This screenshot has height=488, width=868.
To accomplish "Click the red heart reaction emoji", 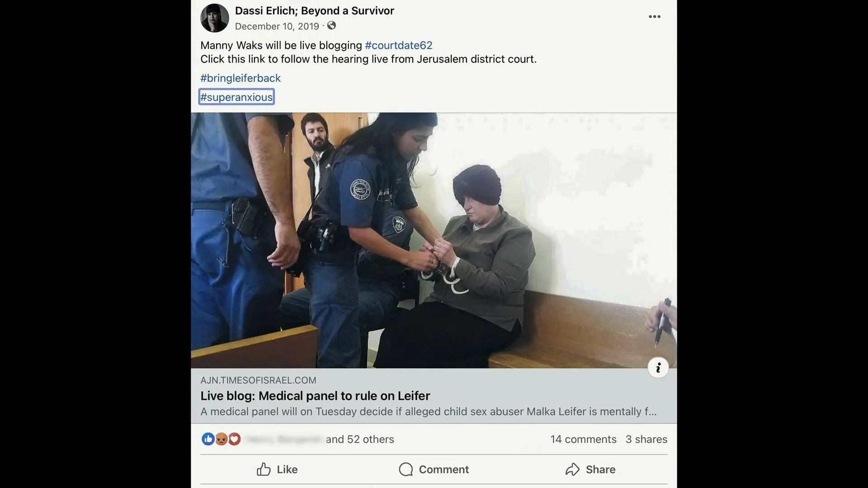I will (234, 439).
